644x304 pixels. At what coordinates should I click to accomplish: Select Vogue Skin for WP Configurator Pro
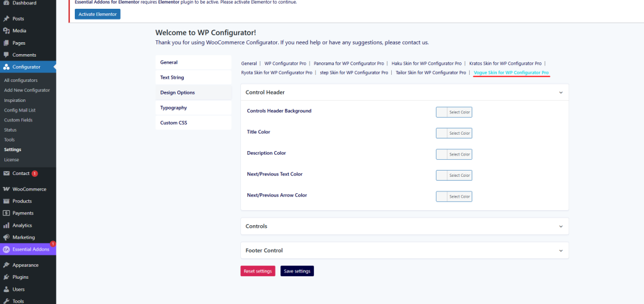pos(511,73)
